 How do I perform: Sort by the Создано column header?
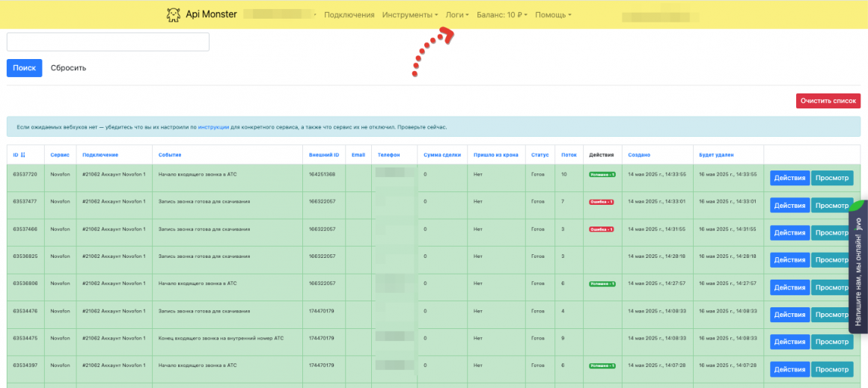click(x=639, y=155)
